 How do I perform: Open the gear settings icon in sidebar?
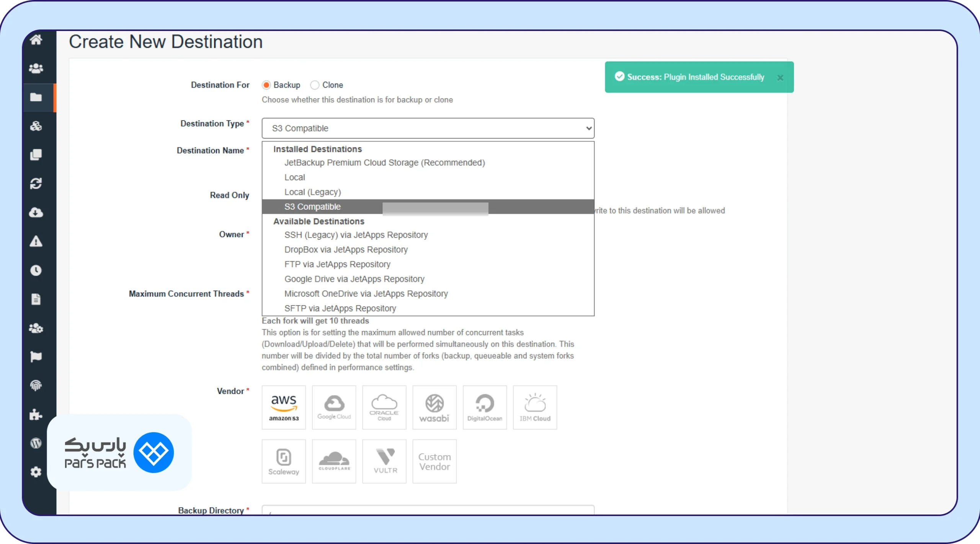click(x=36, y=472)
